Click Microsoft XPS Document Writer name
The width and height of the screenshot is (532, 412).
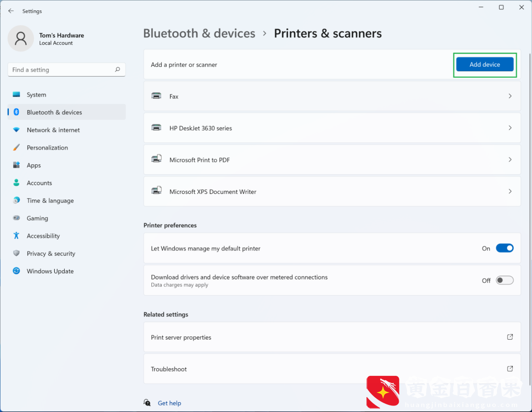pos(213,192)
